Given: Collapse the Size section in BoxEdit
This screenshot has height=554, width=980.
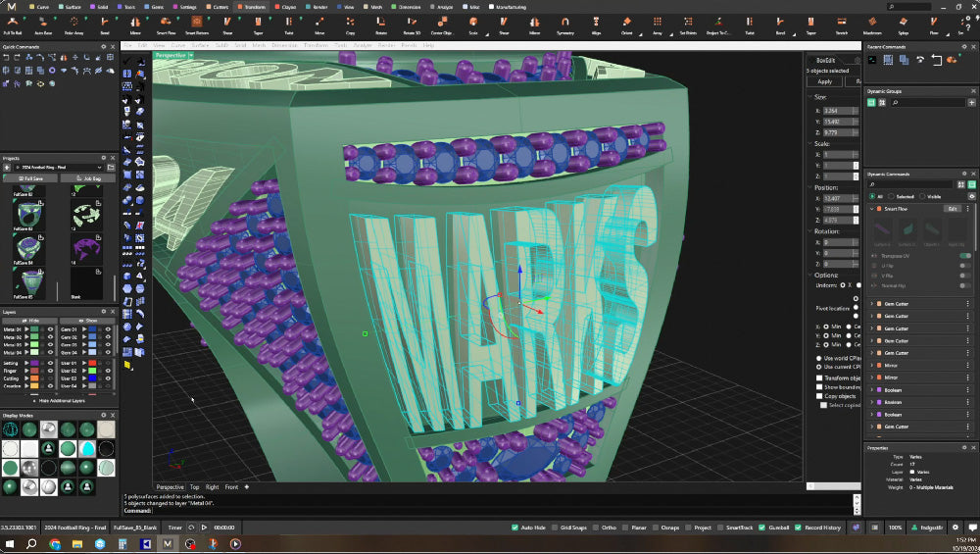Looking at the screenshot, I should [809, 97].
